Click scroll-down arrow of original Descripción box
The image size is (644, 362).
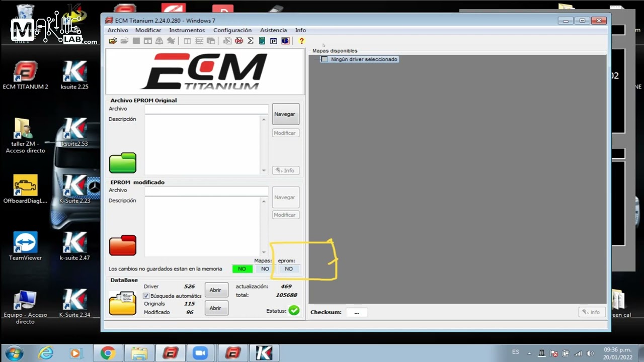click(x=264, y=170)
